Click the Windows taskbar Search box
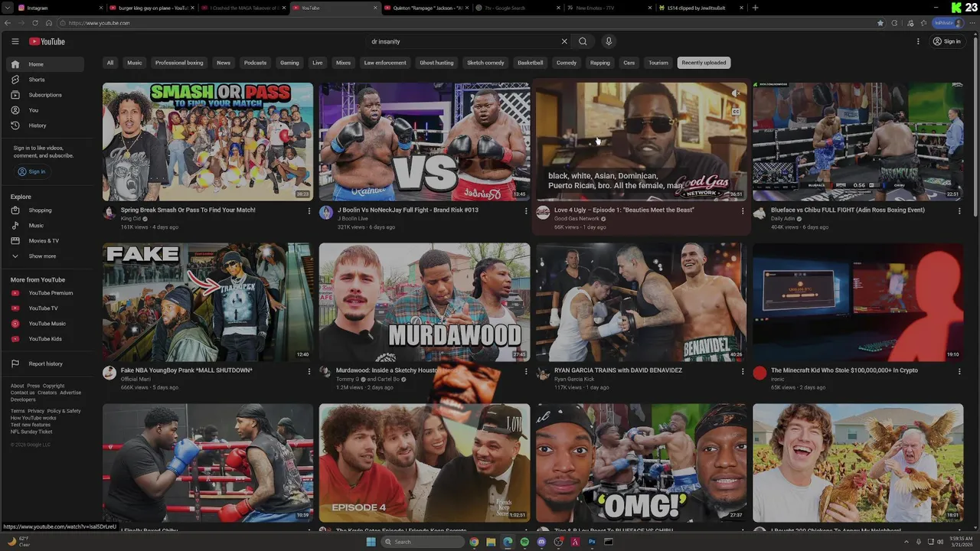Image resolution: width=980 pixels, height=551 pixels. [423, 542]
